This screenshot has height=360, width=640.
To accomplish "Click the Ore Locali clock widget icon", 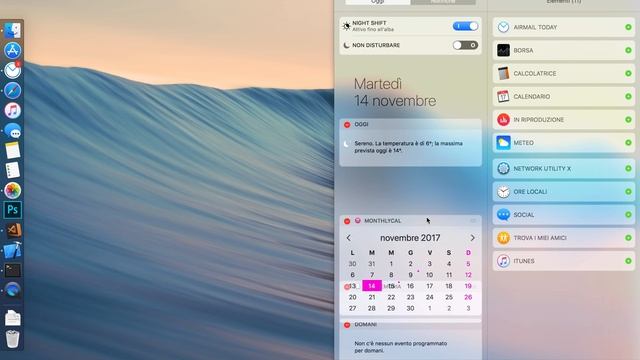I will click(x=503, y=191).
